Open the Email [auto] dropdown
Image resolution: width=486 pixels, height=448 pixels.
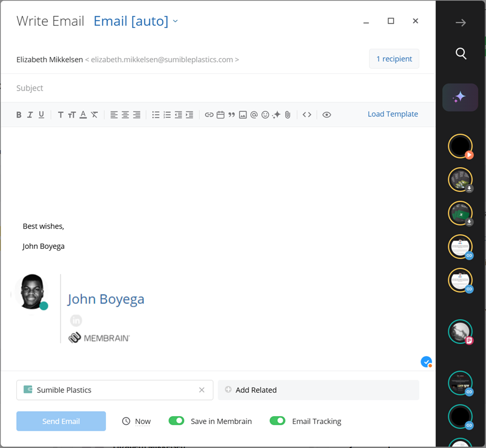(135, 21)
